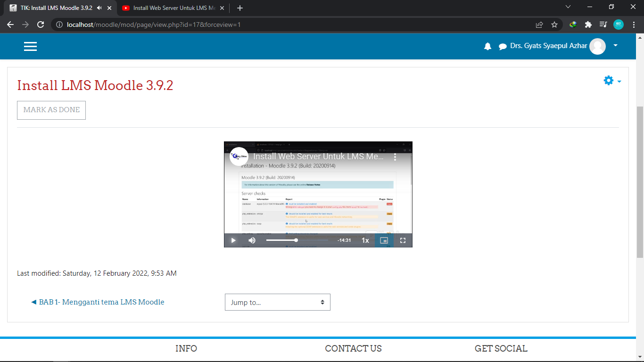
Task: Share this page icon in address bar
Action: point(539,25)
